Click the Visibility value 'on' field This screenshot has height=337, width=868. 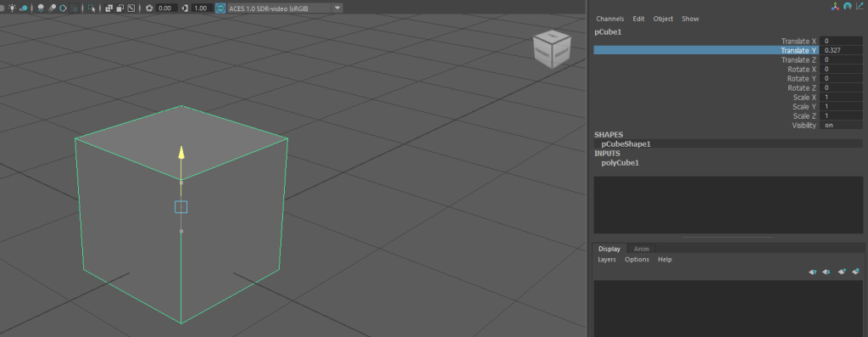pos(842,126)
